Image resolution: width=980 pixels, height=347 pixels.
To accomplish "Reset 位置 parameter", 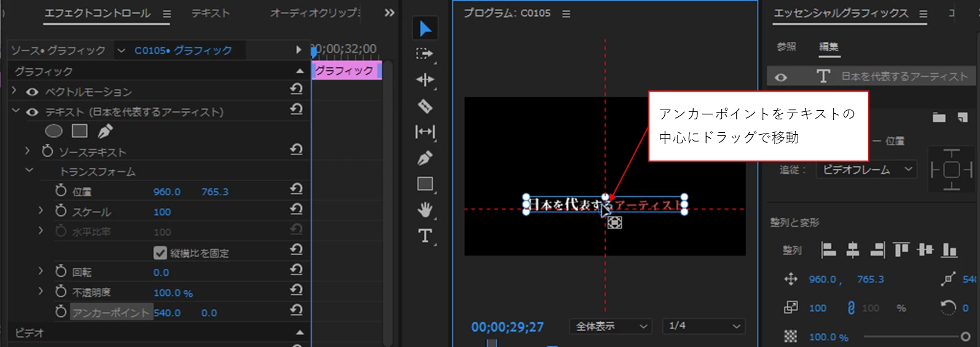I will coord(296,189).
